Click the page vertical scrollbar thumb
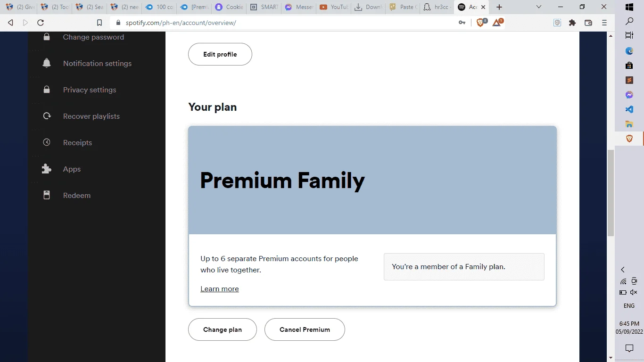Screen dimensions: 644x362 coord(611,193)
